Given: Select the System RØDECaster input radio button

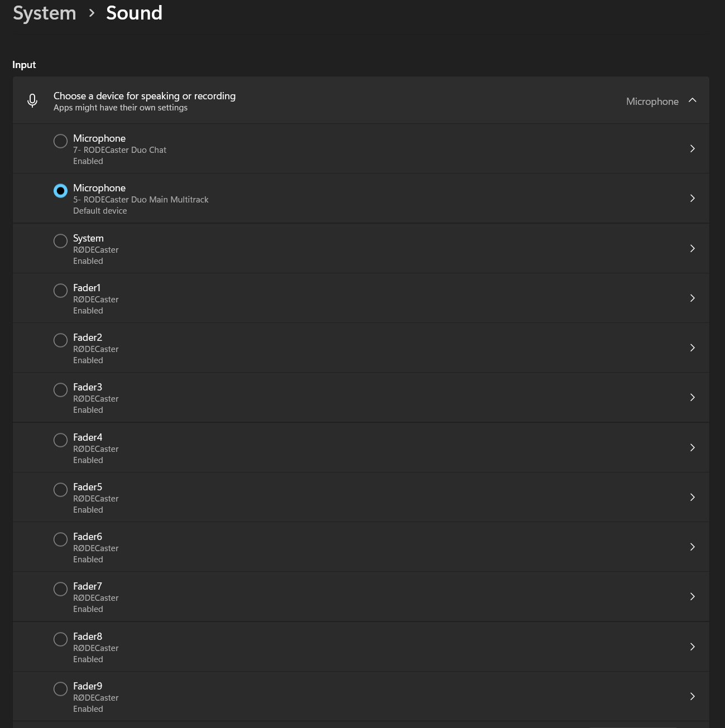Looking at the screenshot, I should pos(60,241).
